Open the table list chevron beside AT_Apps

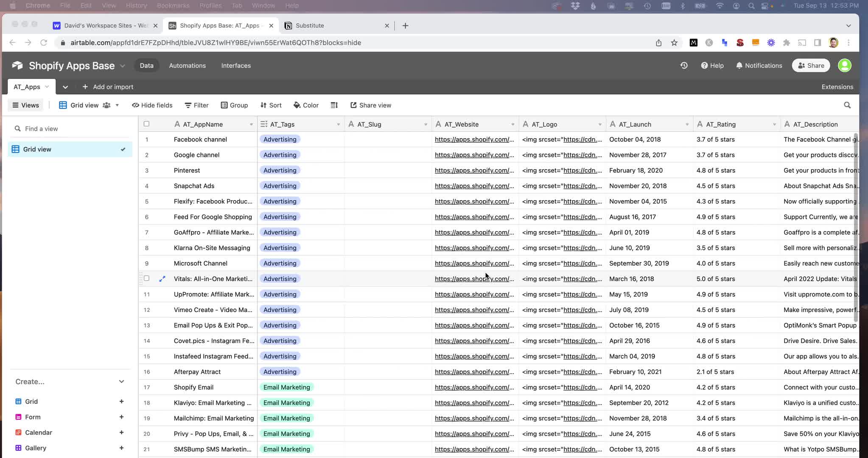[x=65, y=87]
